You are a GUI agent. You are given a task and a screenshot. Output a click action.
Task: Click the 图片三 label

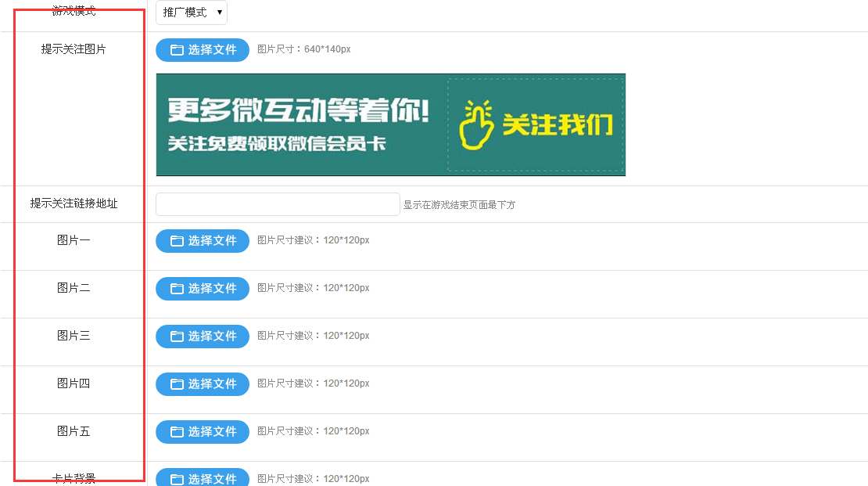[74, 336]
